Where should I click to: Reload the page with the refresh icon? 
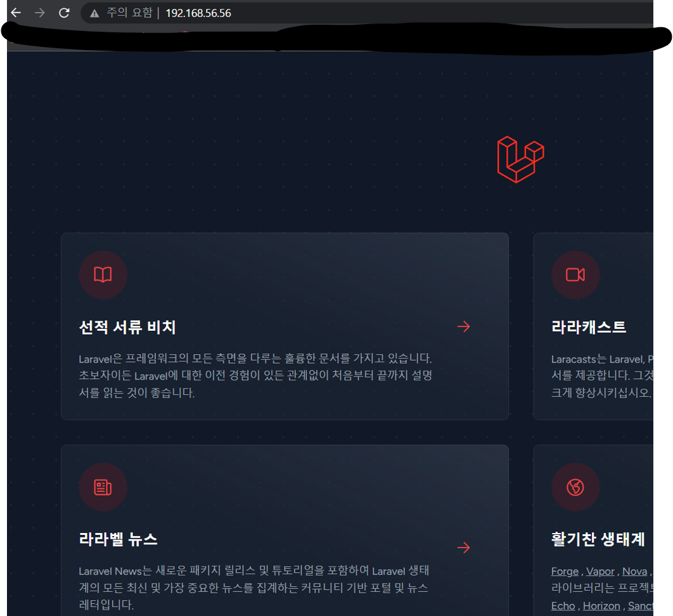tap(65, 13)
